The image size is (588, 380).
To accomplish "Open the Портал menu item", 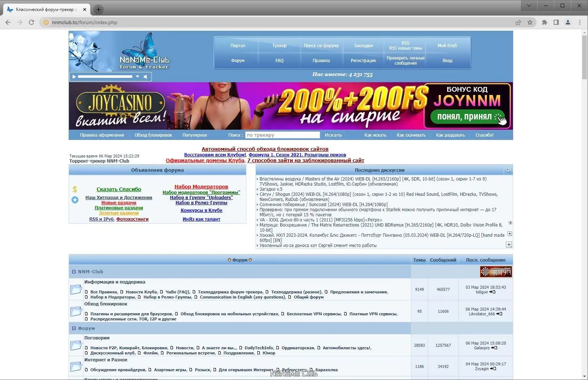I will [x=238, y=46].
